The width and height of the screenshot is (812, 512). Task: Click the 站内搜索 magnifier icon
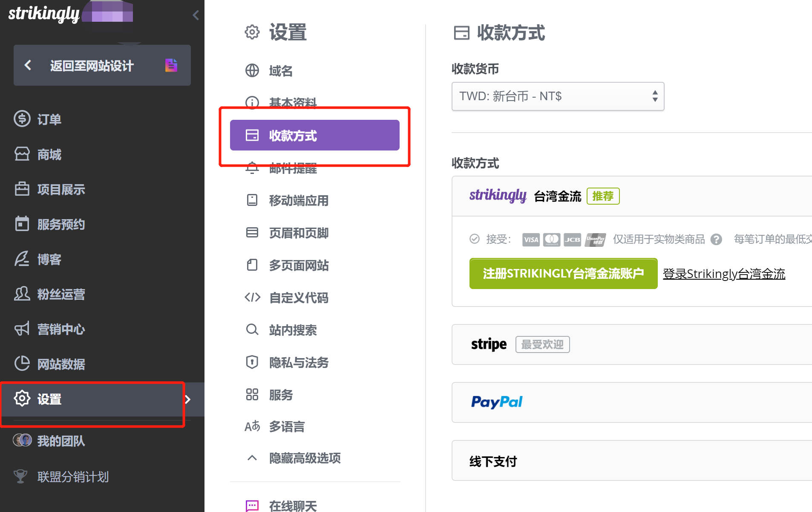252,330
